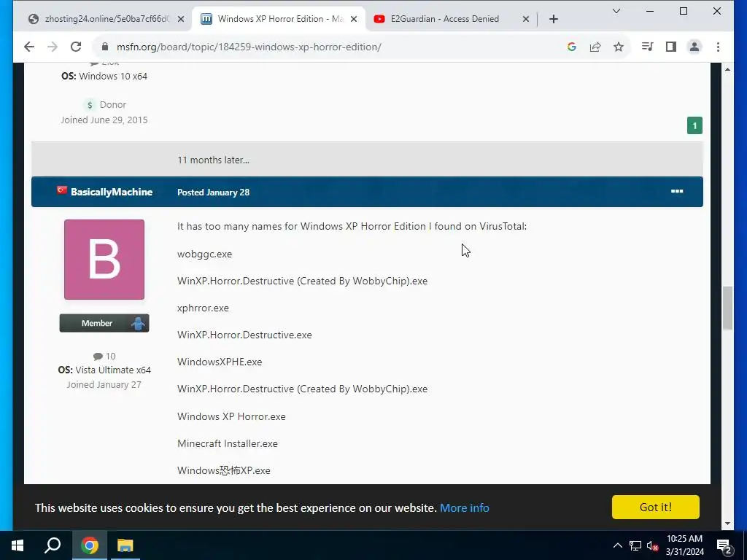Click the Google icon in address bar

[x=572, y=47]
